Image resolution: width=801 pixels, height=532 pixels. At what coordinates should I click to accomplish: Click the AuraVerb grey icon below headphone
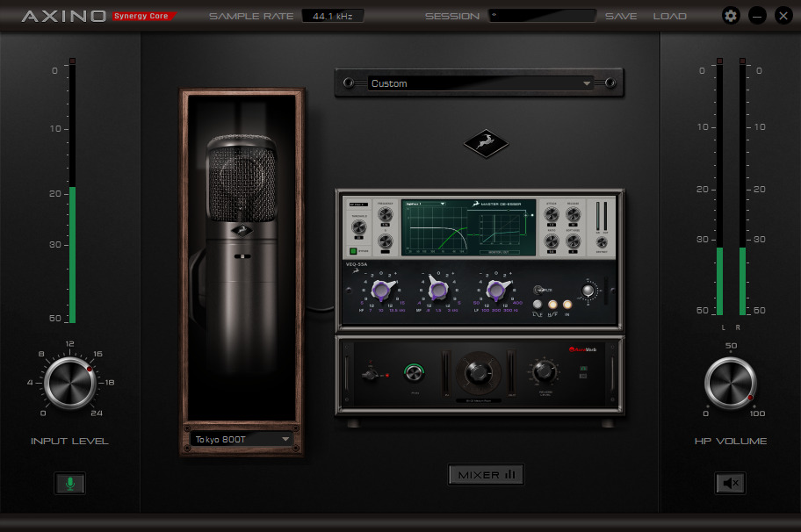pyautogui.click(x=583, y=377)
